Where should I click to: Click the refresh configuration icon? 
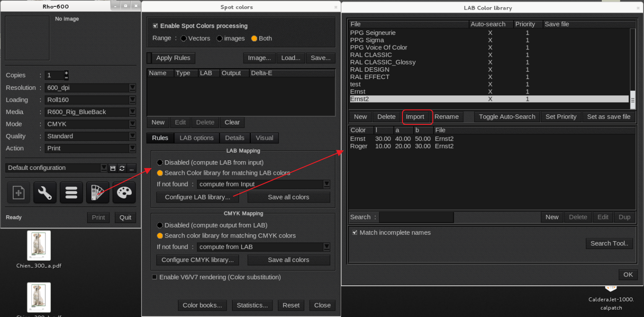[x=122, y=168]
